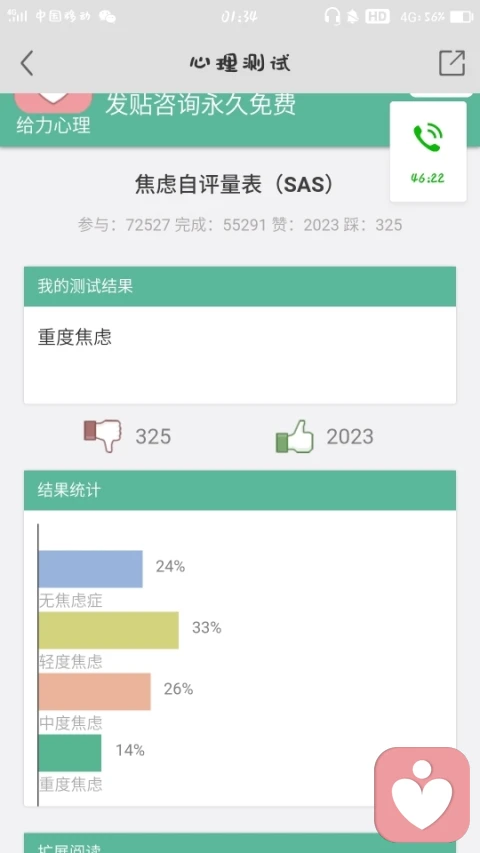Tap the green phone call icon
This screenshot has height=853, width=480.
tap(428, 138)
